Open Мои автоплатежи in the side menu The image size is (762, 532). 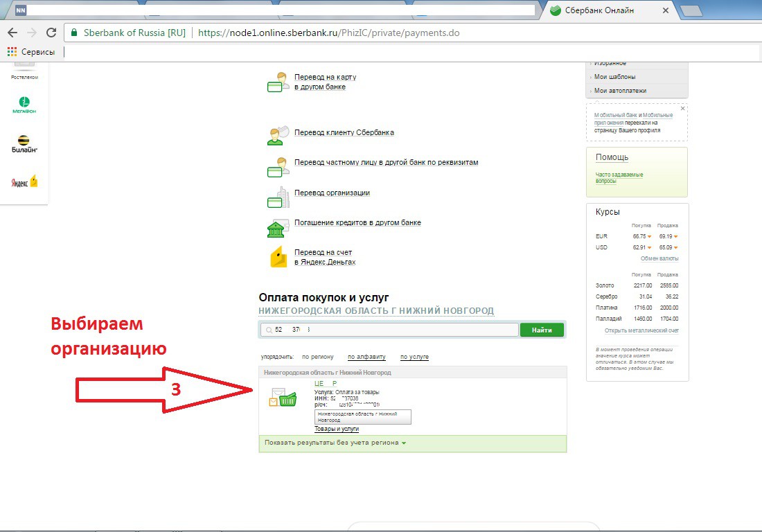620,91
